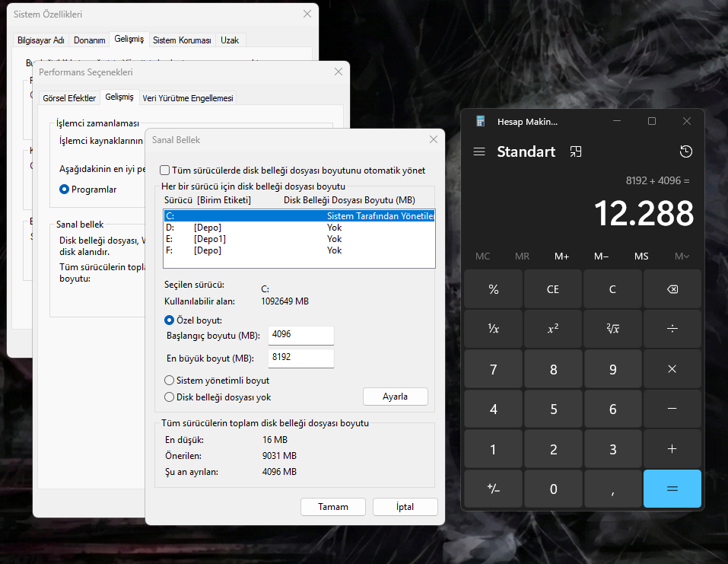Open Sistem Koruması tab
The image size is (728, 564).
pyautogui.click(x=182, y=40)
